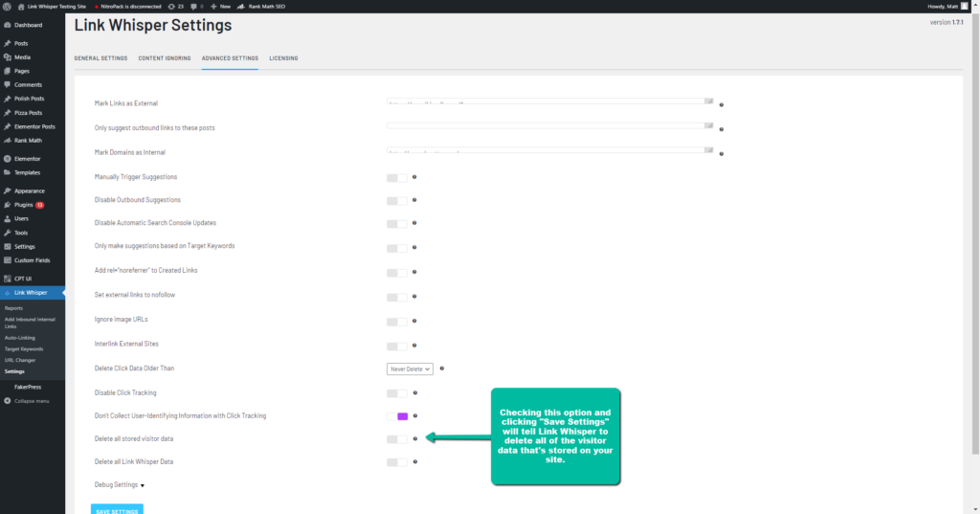
Task: Open URL Changer submenu item
Action: coord(20,360)
